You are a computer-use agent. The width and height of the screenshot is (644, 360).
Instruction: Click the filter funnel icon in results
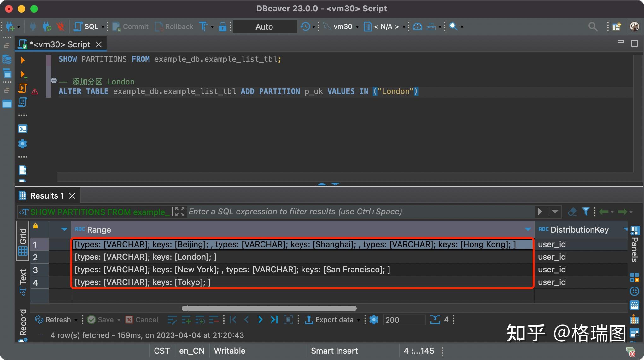pos(586,212)
